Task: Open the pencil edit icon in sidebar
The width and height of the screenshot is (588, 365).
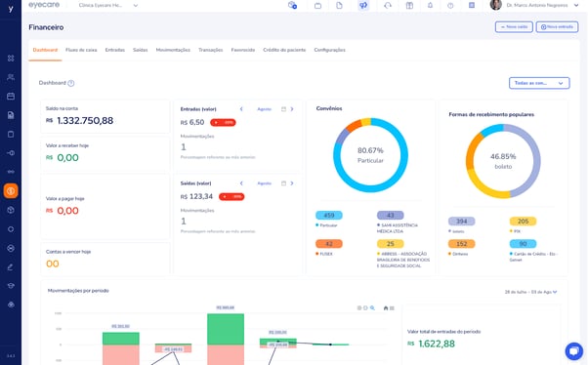Action: (11, 266)
